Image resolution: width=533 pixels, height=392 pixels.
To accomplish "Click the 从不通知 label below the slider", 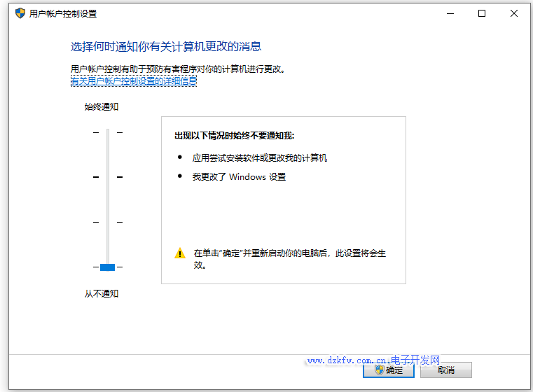I will (x=102, y=293).
